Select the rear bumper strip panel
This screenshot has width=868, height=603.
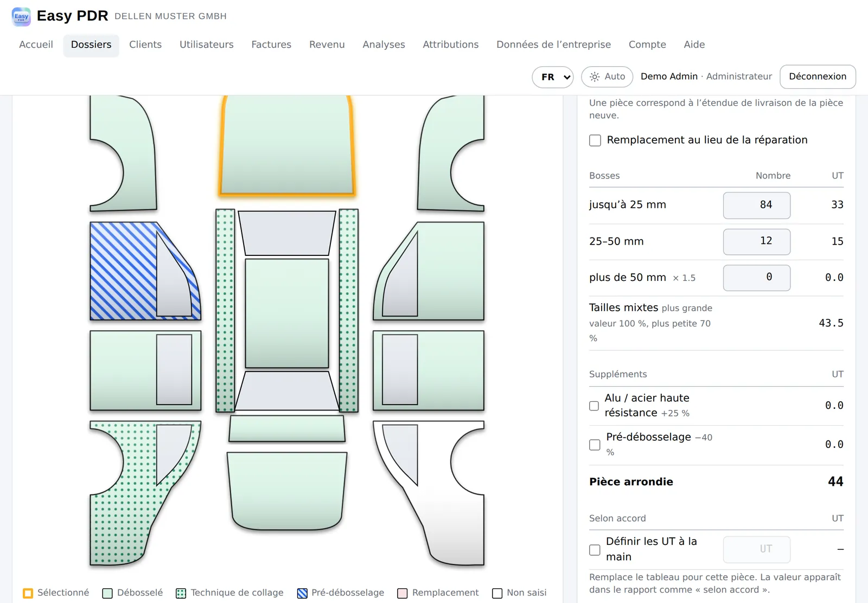click(x=287, y=428)
